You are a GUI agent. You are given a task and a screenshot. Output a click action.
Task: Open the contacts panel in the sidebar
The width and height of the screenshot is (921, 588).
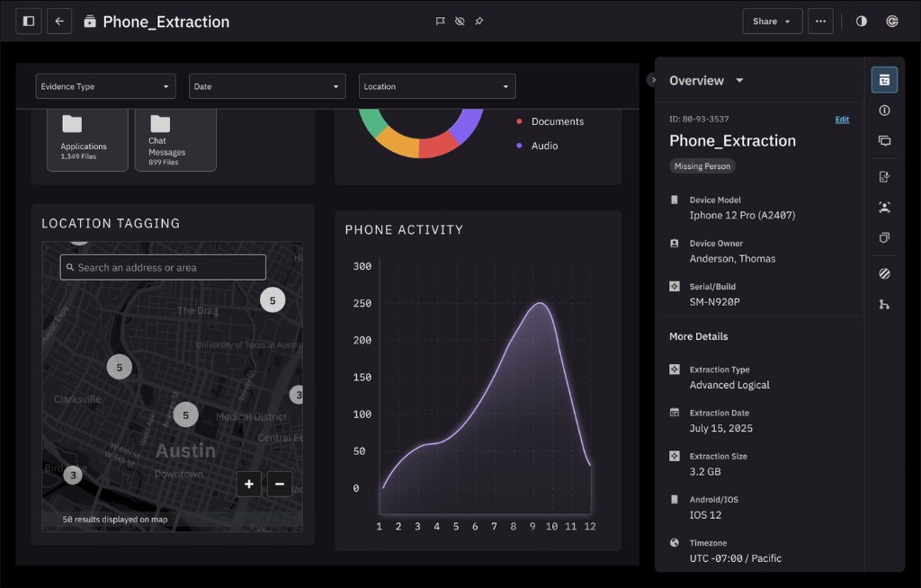(x=884, y=207)
